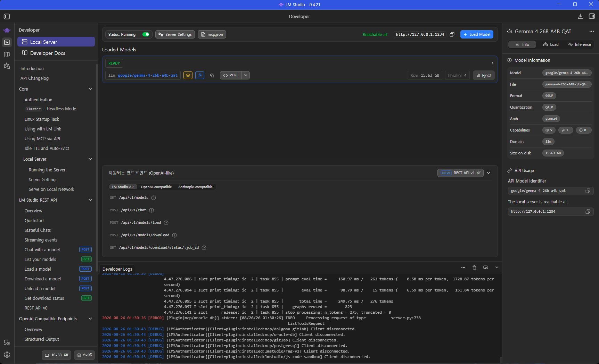Open the API Changelog docs page
The image size is (599, 364).
click(x=34, y=78)
